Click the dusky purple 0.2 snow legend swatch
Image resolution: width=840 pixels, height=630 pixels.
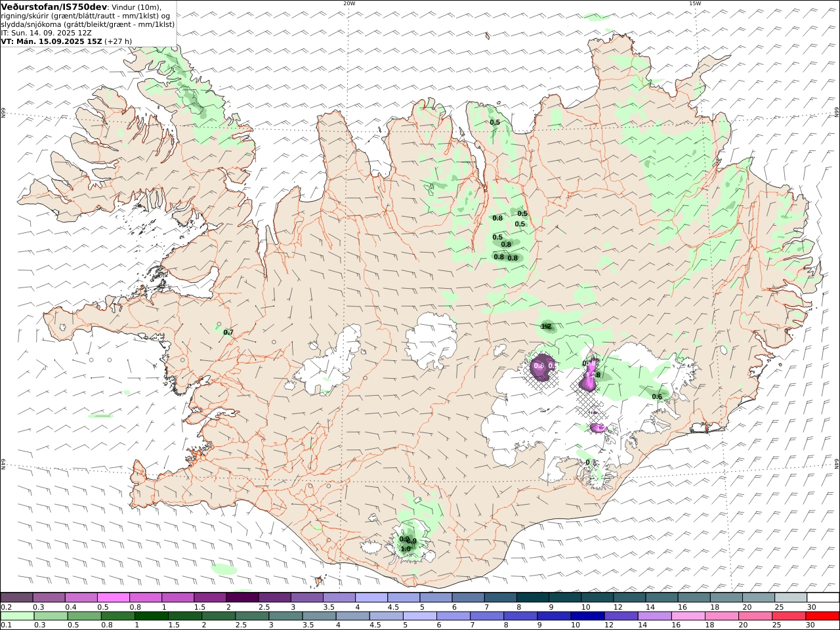coord(17,597)
